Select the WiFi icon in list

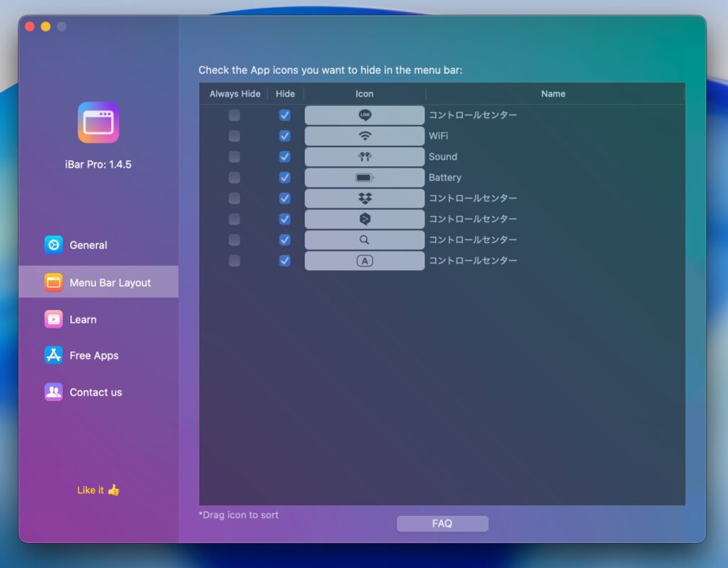(x=365, y=136)
